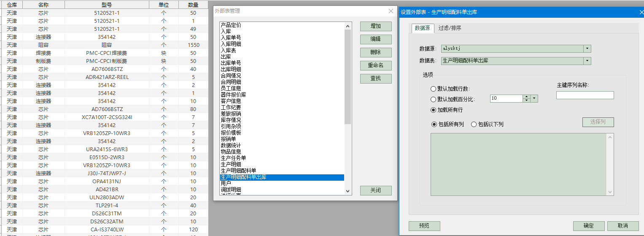Select 调拨明细 in the table list
The image size is (644, 236).
[x=282, y=190]
